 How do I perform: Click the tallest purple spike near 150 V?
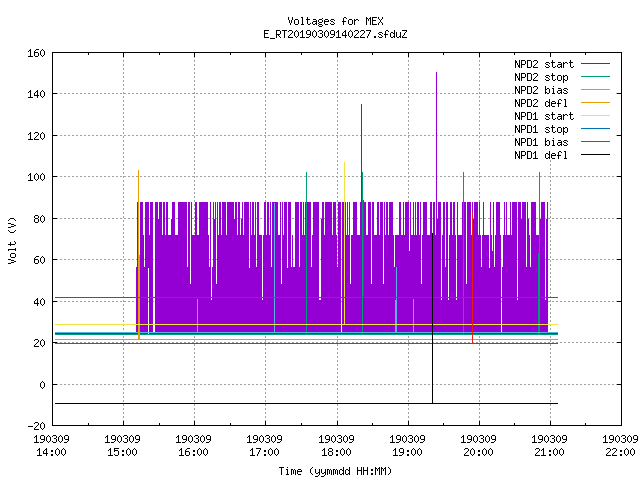[436, 137]
